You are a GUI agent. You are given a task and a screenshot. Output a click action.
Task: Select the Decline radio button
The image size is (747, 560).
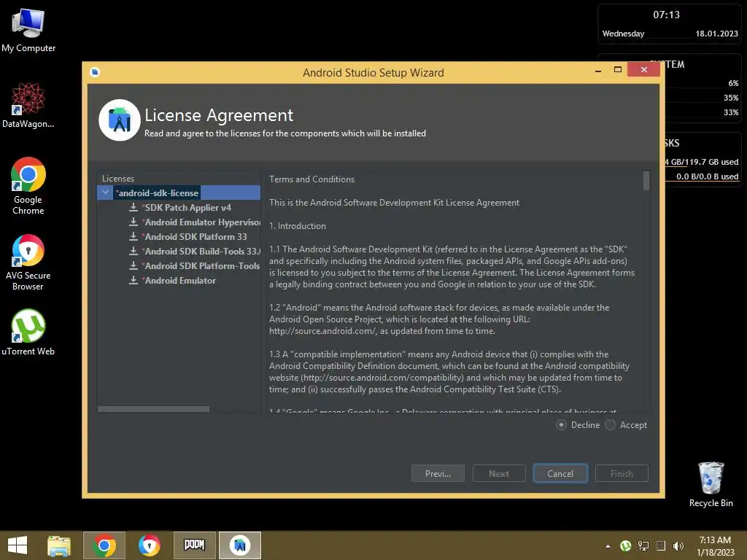click(x=561, y=425)
